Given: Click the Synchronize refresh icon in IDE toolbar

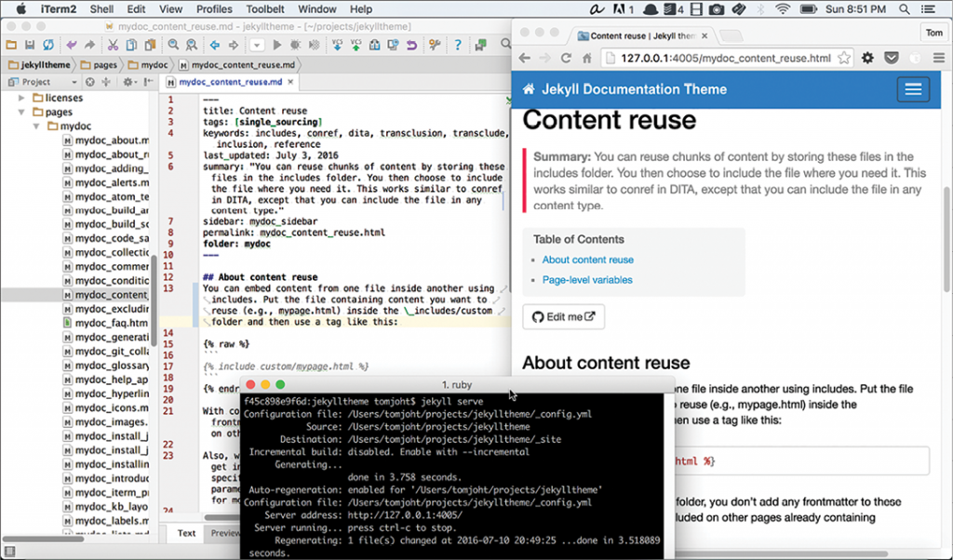Looking at the screenshot, I should (48, 45).
